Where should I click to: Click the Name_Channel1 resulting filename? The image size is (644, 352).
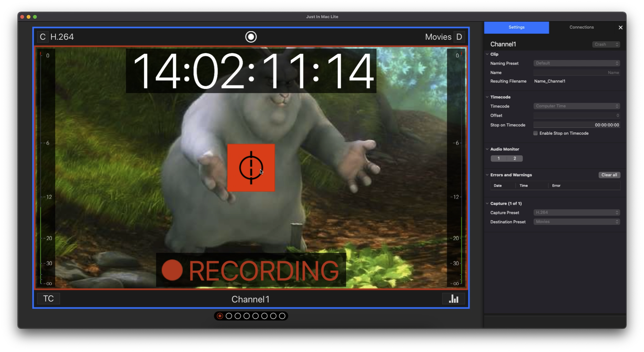(549, 81)
